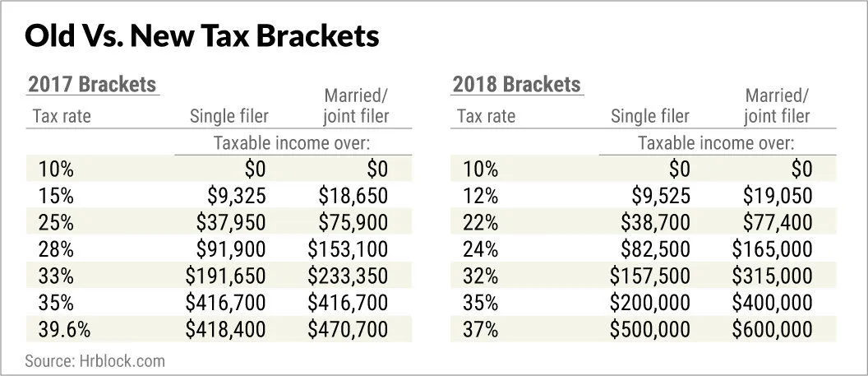
Task: Click the $470,700 joint filer amount
Action: click(x=347, y=330)
